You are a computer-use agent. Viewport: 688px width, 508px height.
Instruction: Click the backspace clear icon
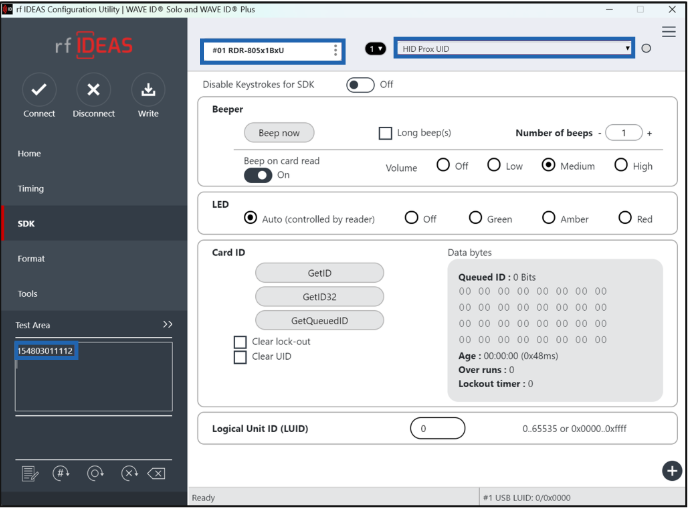[157, 473]
